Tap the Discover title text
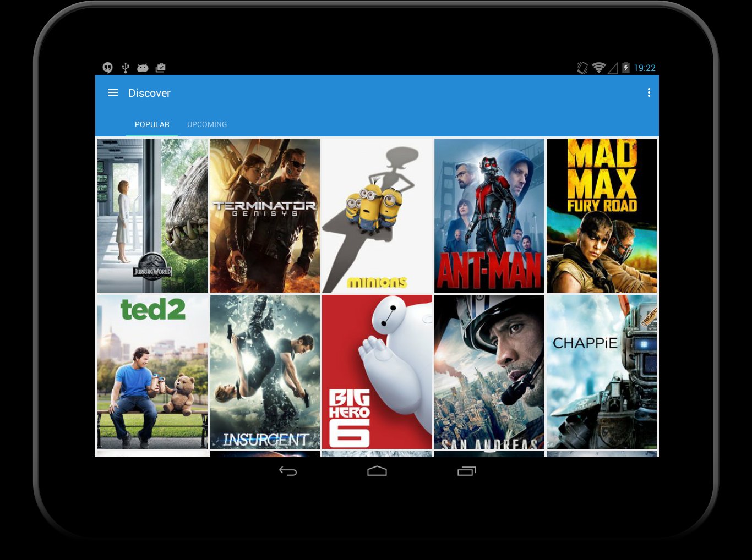 [x=149, y=92]
